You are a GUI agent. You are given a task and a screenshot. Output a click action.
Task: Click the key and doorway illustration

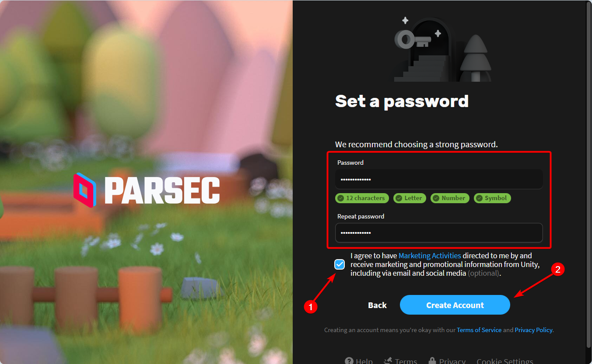pyautogui.click(x=442, y=49)
